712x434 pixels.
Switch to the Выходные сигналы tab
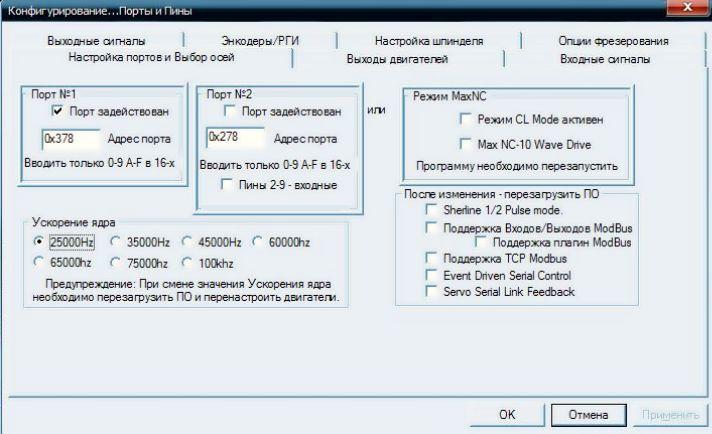96,41
